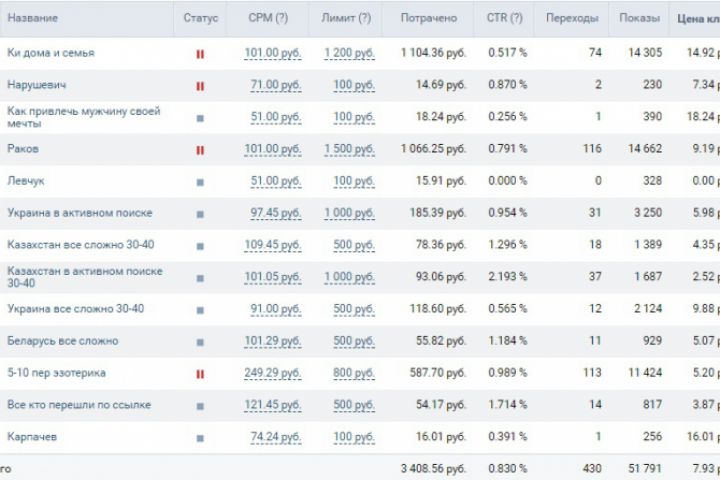This screenshot has height=480, width=720.
Task: Click the pause status icon for Ки дома и семья
Action: (200, 53)
